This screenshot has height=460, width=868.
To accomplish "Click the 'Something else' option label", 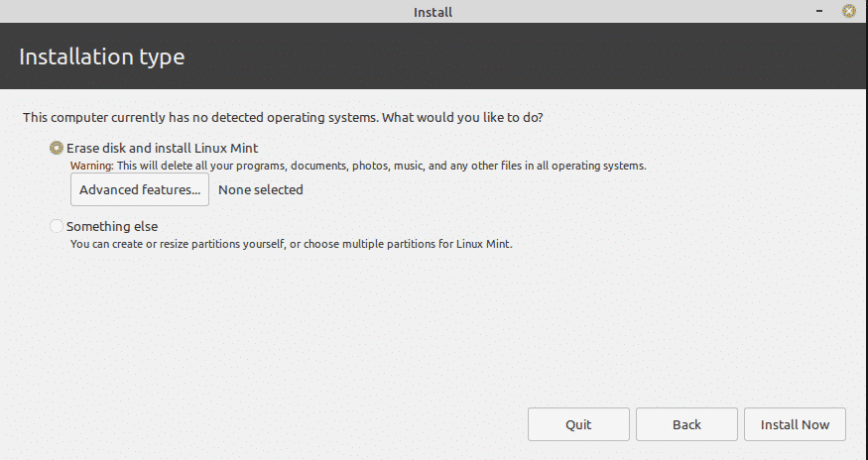I will click(x=112, y=226).
